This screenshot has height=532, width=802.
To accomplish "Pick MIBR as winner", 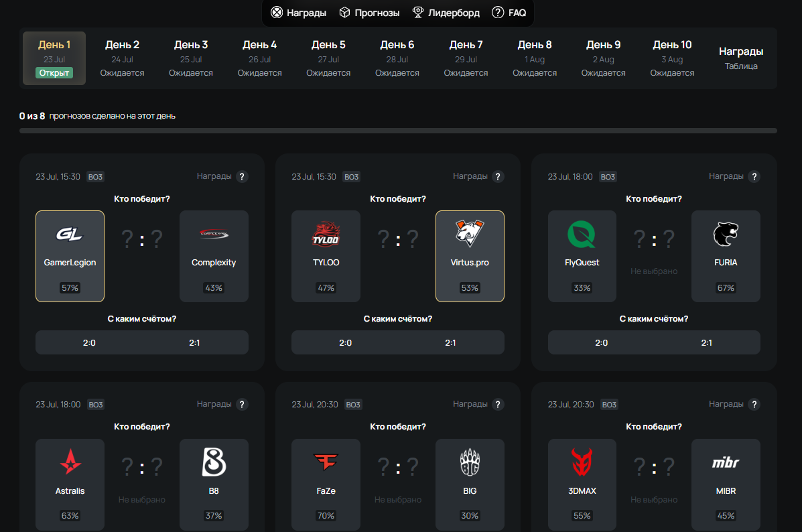I will pos(726,484).
